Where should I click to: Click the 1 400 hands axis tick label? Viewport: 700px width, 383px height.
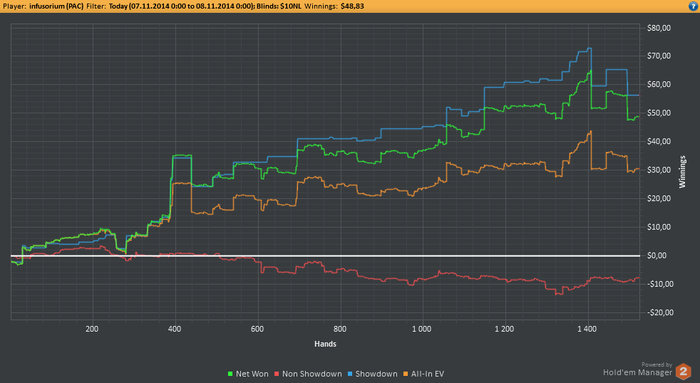point(587,329)
